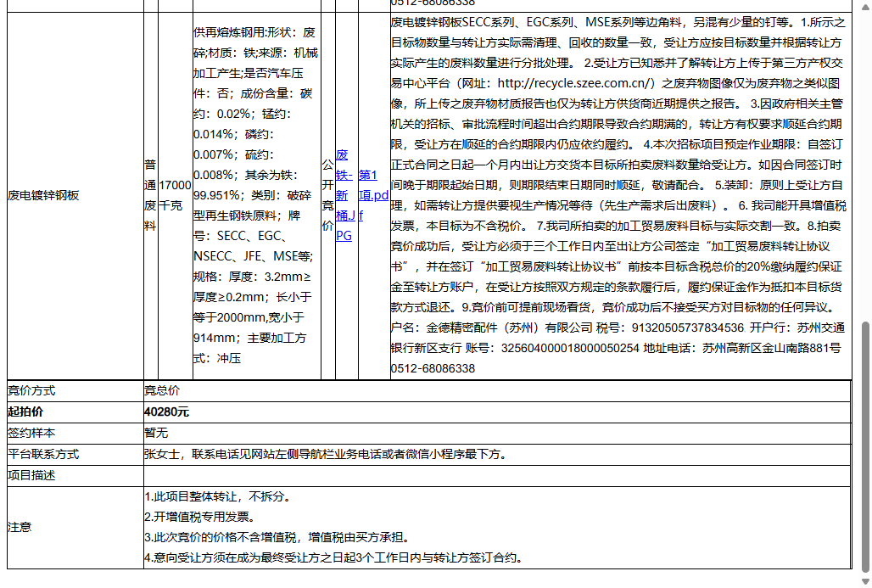This screenshot has height=588, width=872.
Task: Select the 普通废料 type cell
Action: click(x=151, y=195)
